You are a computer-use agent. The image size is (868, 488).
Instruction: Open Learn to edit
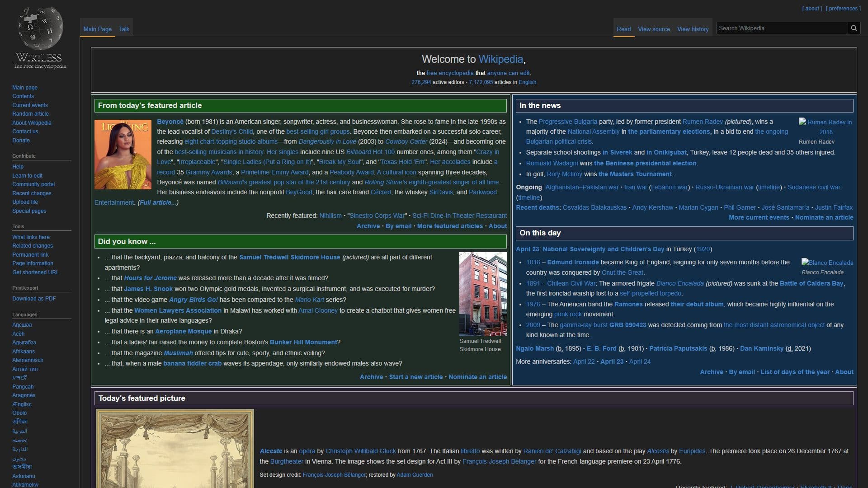(x=27, y=176)
